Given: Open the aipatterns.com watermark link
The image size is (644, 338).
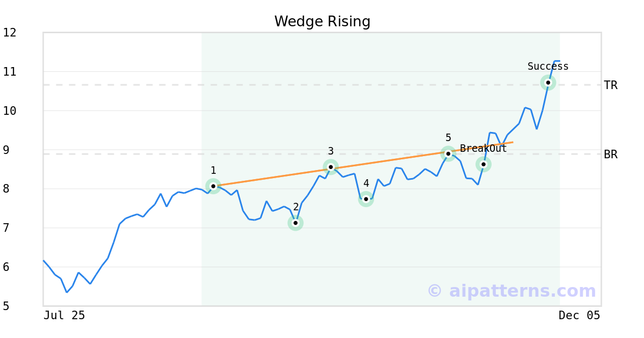Looking at the screenshot, I should 511,291.
